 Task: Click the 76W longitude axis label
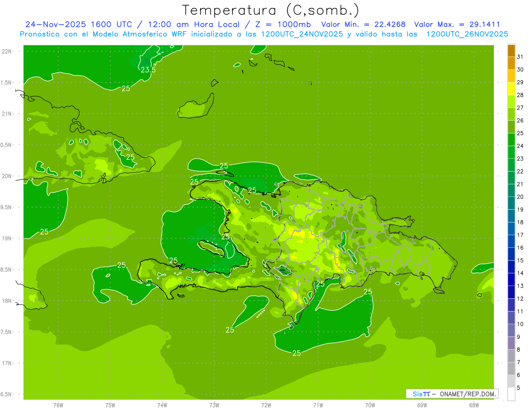tap(58, 405)
